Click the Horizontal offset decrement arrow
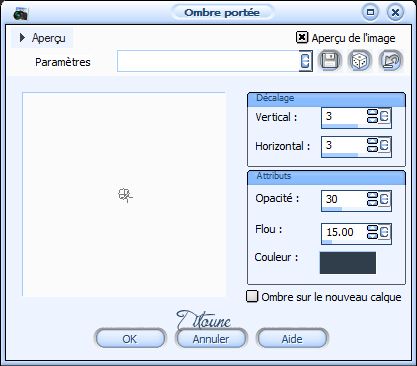This screenshot has height=366, width=417. 372,148
